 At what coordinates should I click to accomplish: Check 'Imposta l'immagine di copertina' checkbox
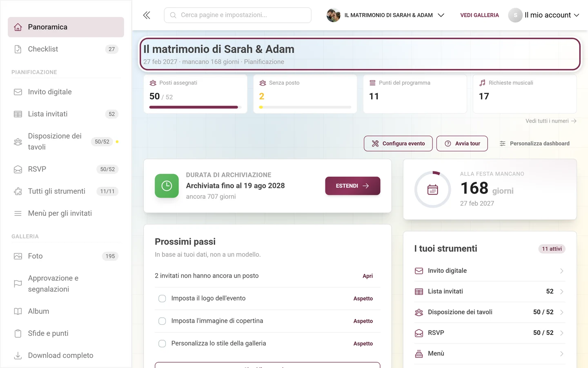(162, 321)
